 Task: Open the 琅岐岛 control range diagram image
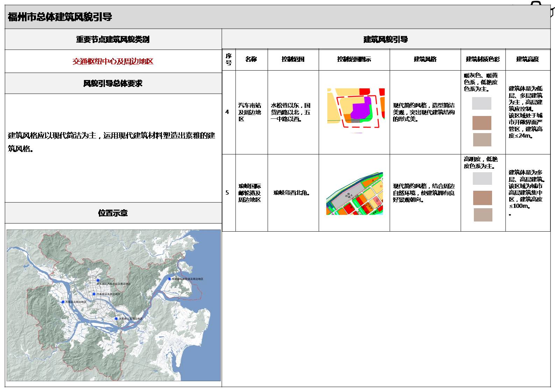354,193
